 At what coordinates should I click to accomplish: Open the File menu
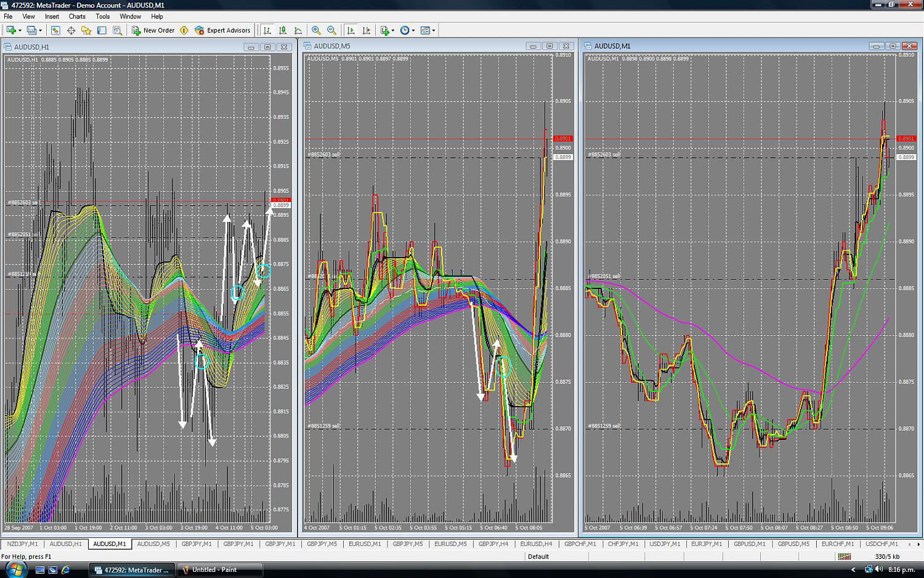tap(8, 17)
